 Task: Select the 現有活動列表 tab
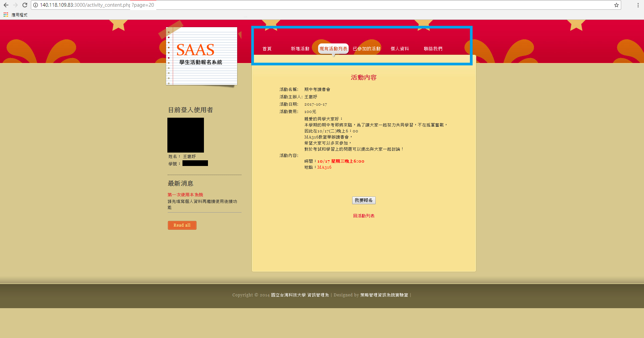click(333, 49)
